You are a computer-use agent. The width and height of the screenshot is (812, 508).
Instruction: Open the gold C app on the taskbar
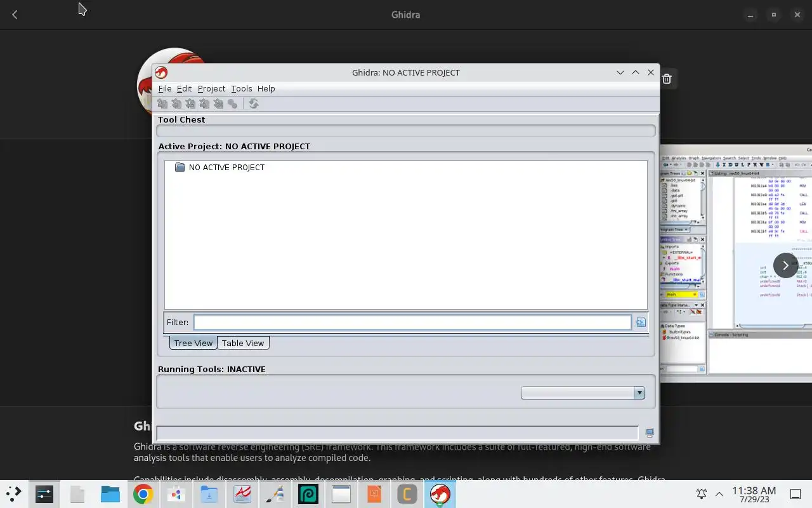(x=407, y=494)
